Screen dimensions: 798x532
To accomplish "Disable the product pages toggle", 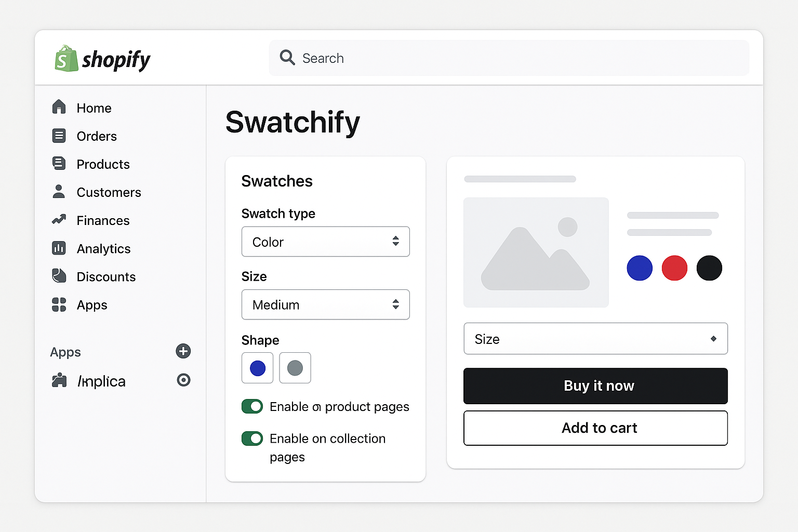I will [252, 406].
